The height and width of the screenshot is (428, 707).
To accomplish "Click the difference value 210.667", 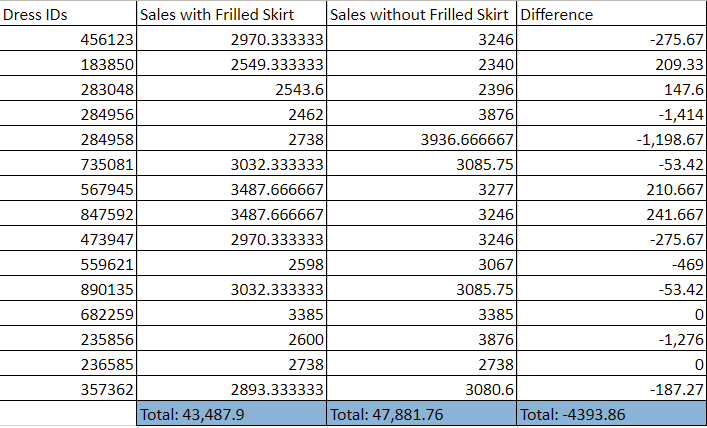I will 612,189.
